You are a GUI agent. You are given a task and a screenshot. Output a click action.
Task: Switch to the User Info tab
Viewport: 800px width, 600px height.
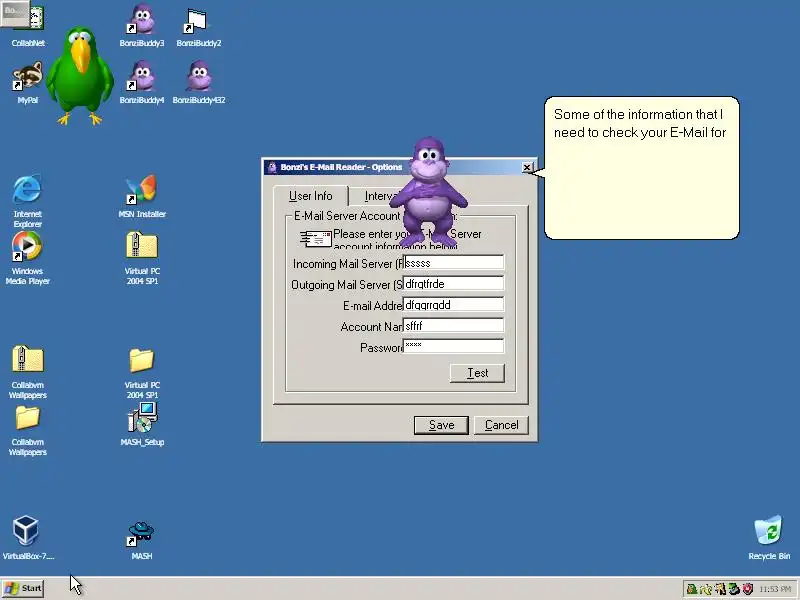coord(310,196)
